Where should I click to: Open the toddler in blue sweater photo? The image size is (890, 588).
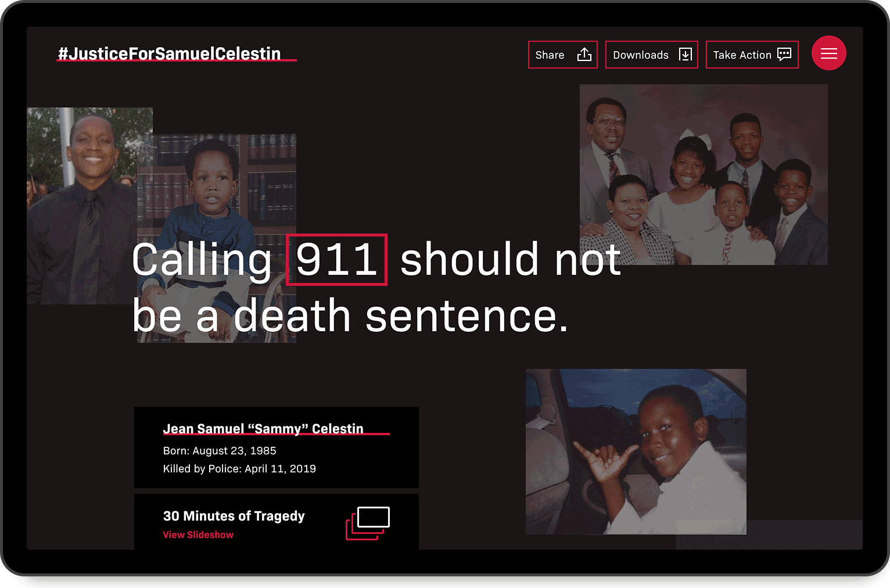pyautogui.click(x=217, y=238)
